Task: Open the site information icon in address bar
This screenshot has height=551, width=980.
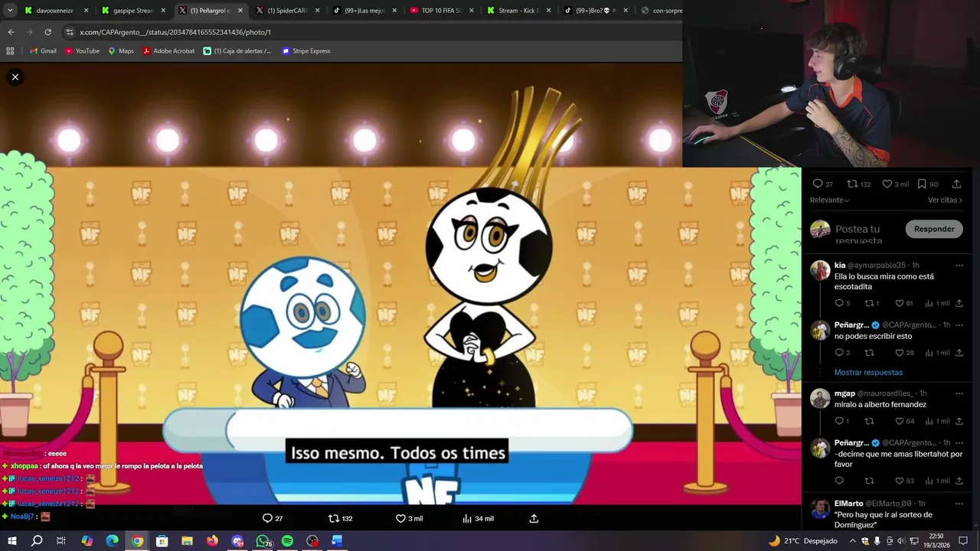Action: 70,32
